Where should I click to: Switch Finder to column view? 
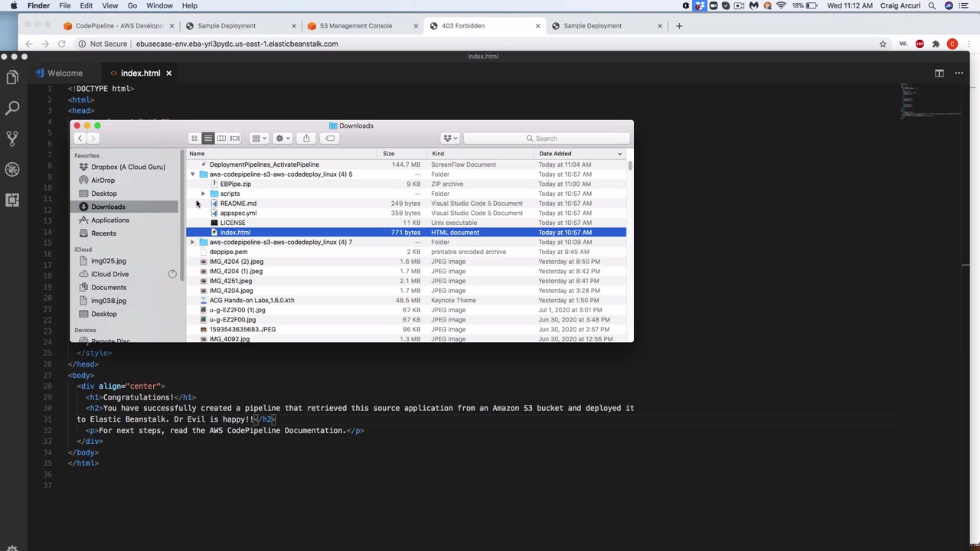click(x=221, y=139)
